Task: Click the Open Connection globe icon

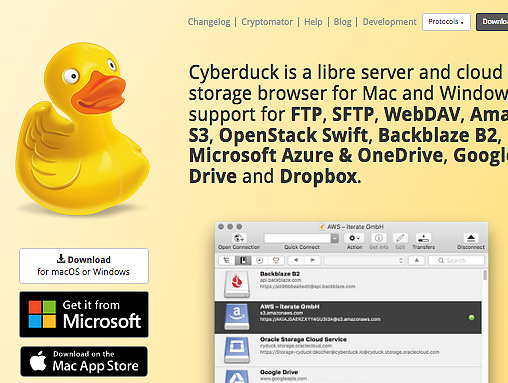Action: pos(239,238)
